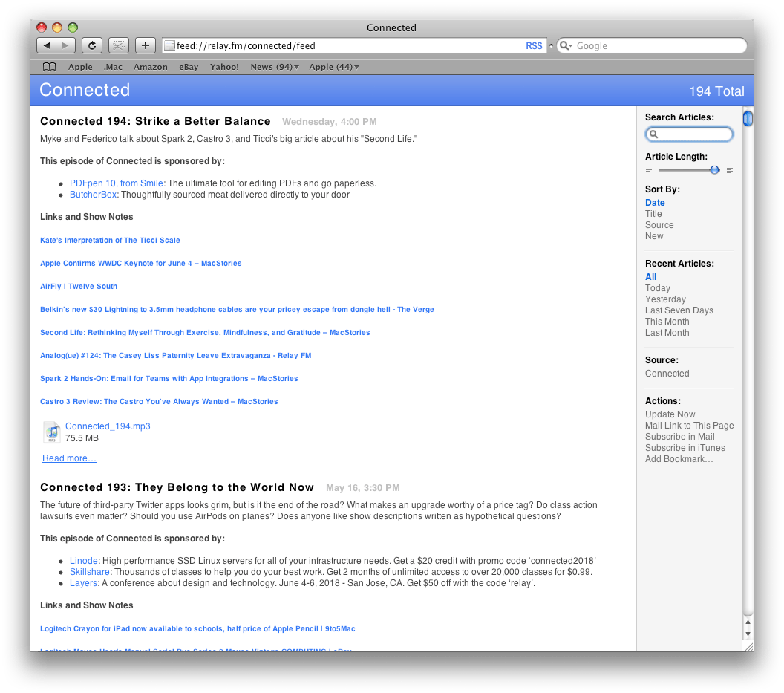
Task: Click Subscribe in iTunes action
Action: point(685,448)
